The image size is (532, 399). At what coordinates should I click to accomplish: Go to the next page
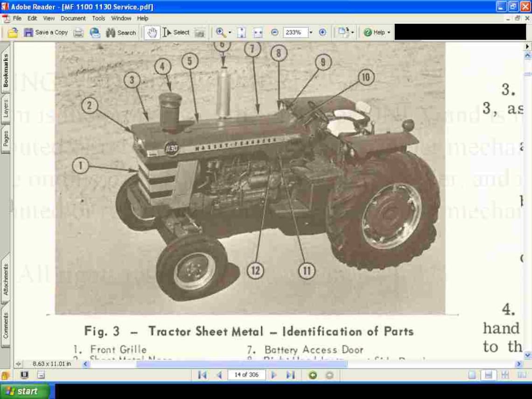click(x=273, y=375)
